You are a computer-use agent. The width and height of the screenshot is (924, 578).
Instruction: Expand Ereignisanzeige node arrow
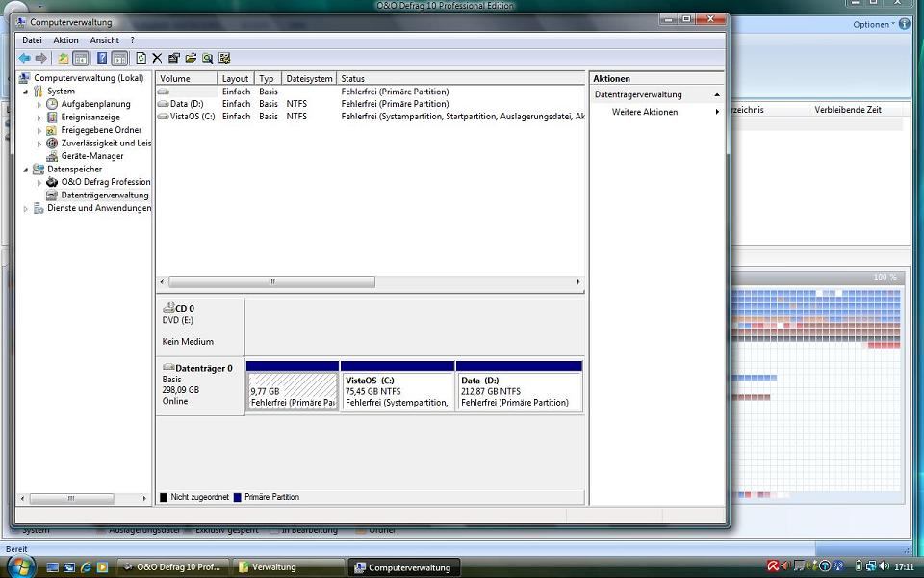click(39, 118)
